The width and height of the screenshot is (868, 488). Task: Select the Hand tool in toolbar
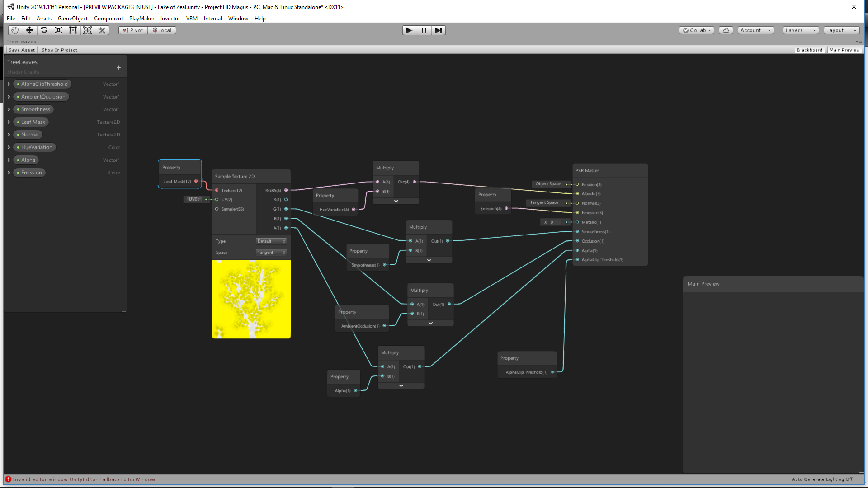[15, 30]
